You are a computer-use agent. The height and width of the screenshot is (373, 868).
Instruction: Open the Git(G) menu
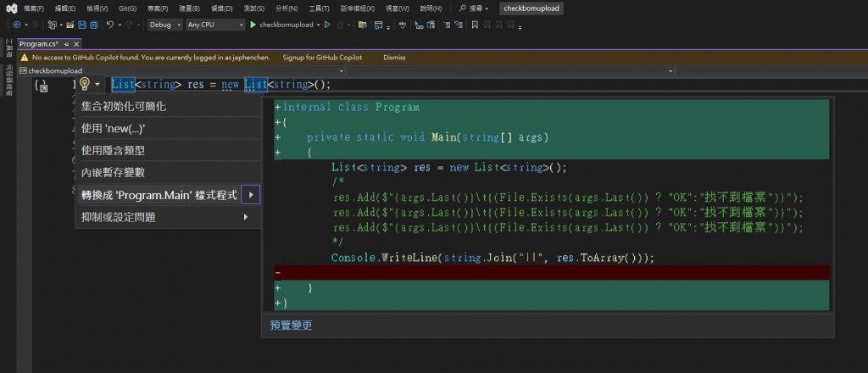127,8
